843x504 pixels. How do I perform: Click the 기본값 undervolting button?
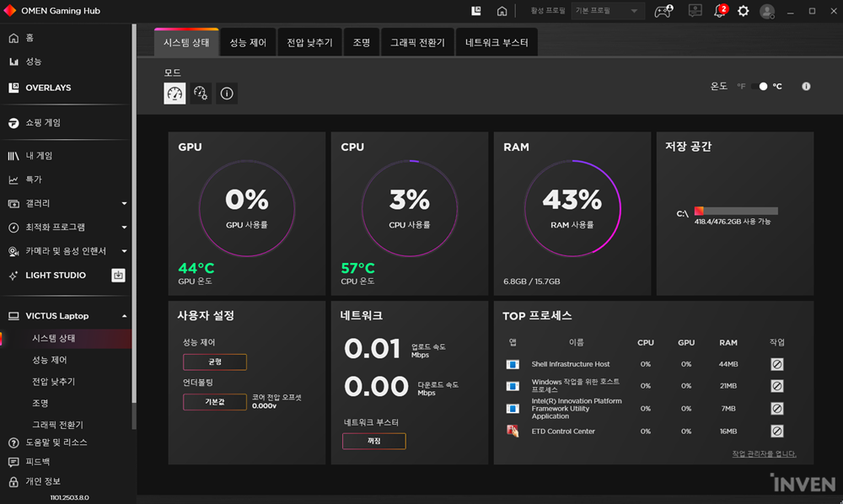pos(215,402)
